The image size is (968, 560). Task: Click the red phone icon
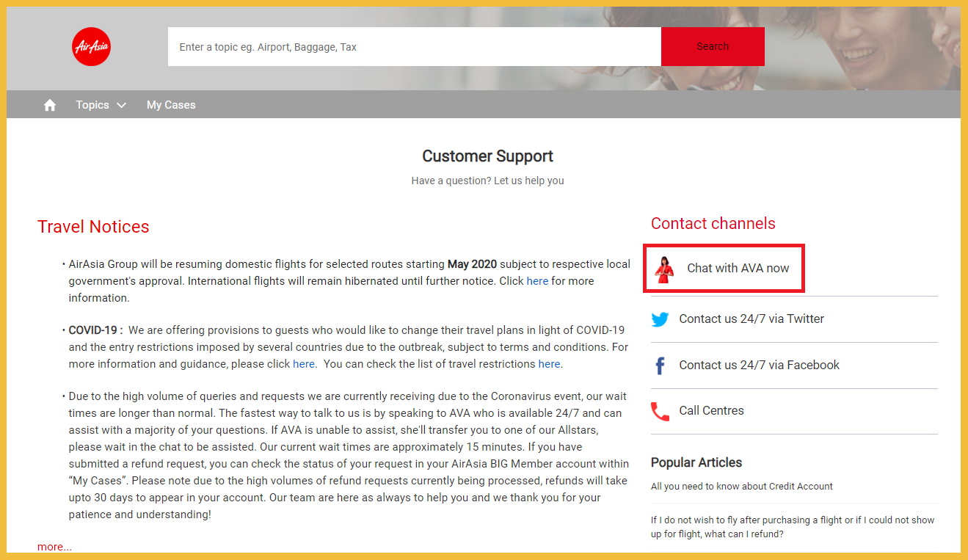pyautogui.click(x=660, y=411)
